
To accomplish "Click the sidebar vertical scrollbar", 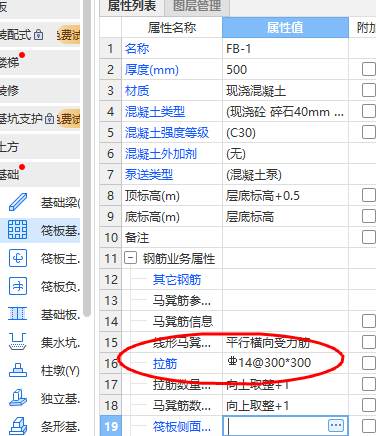I will (x=87, y=157).
